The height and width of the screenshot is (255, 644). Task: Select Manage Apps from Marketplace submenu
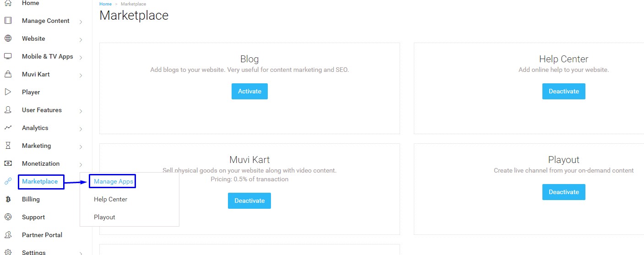(x=114, y=181)
